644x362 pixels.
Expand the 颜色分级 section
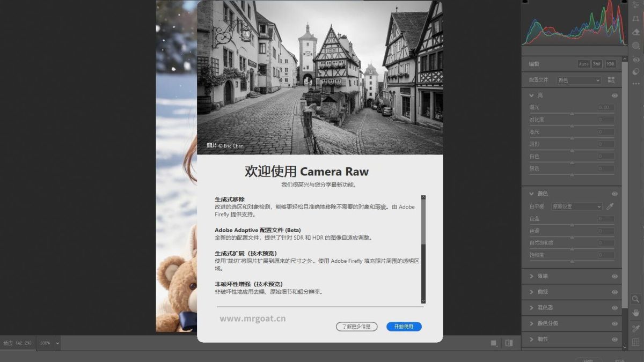pos(531,323)
